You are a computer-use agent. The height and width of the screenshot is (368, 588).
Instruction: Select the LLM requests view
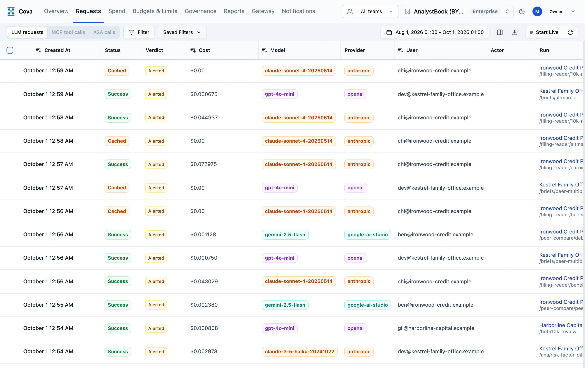pyautogui.click(x=27, y=32)
